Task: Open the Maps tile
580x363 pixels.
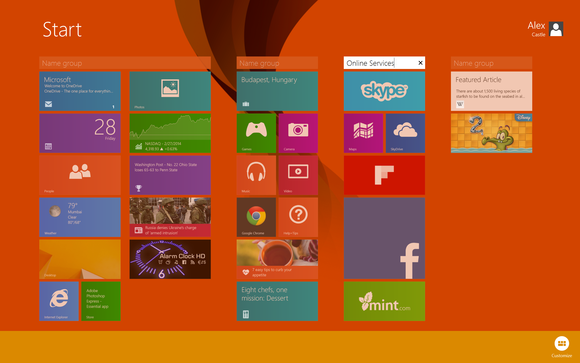Action: (x=363, y=133)
